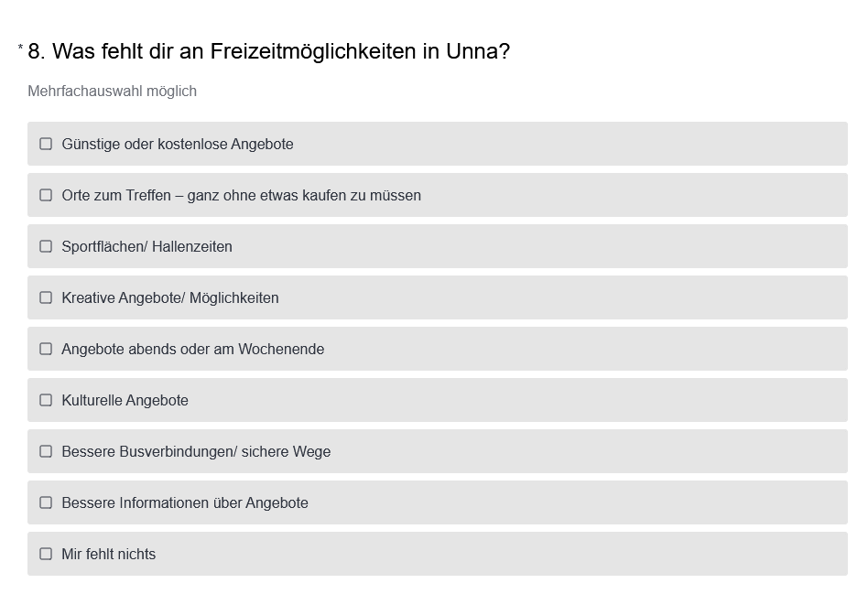
Task: Click the 'Mehrfachauswahl möglich' hint text
Action: tap(112, 92)
